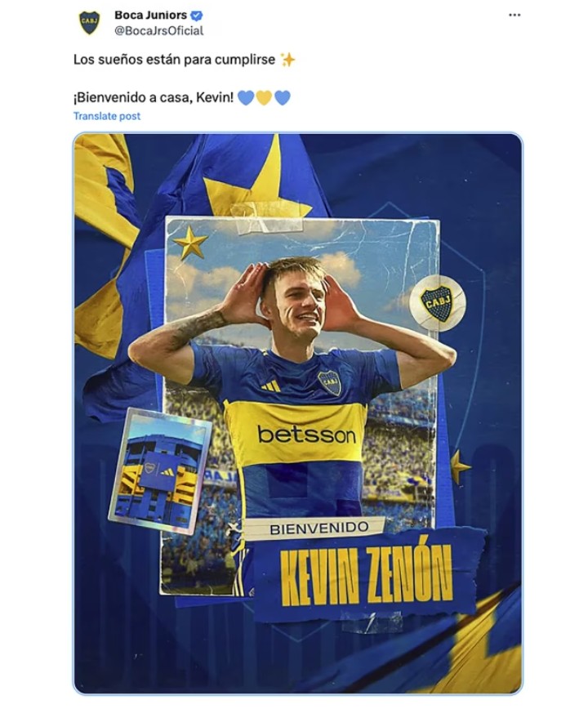Click the Boca Juniors profile avatar
The height and width of the screenshot is (709, 588).
[89, 22]
